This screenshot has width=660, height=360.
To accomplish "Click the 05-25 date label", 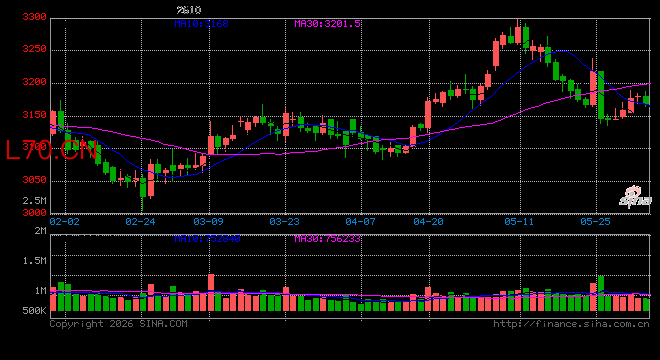I will pyautogui.click(x=595, y=221).
